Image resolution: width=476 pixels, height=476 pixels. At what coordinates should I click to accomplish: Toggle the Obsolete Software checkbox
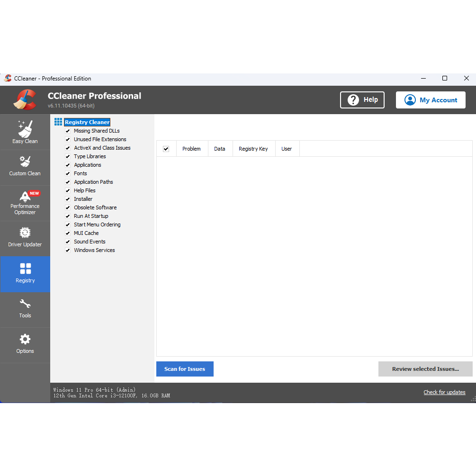[68, 207]
